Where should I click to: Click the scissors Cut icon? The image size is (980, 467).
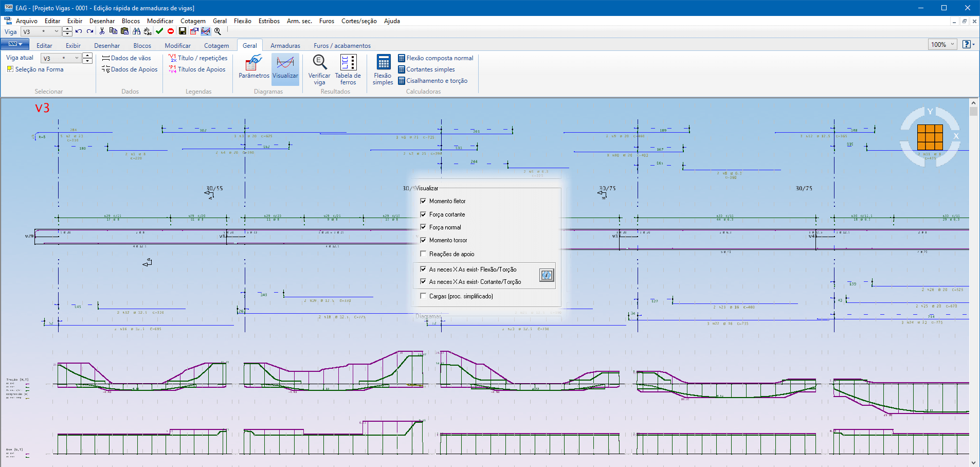click(102, 31)
